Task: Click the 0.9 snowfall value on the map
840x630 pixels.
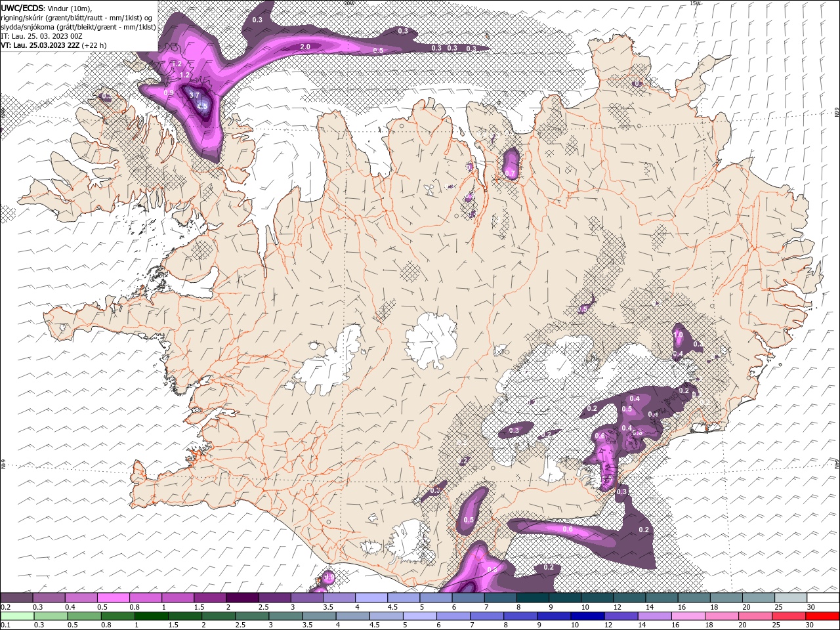Action: click(x=169, y=93)
